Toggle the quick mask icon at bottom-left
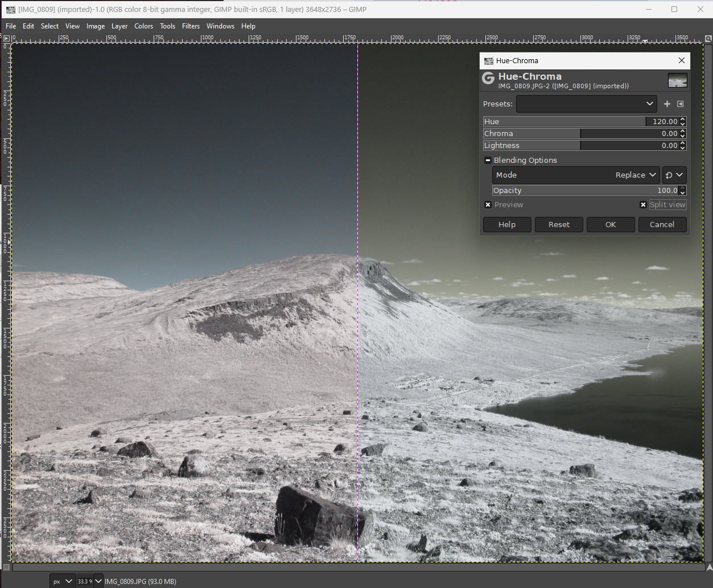 click(6, 568)
